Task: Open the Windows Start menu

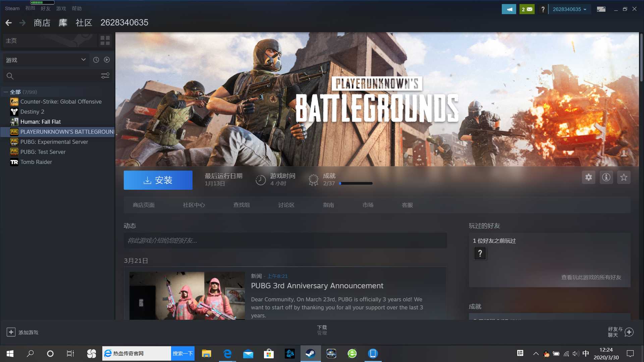Action: [10, 353]
